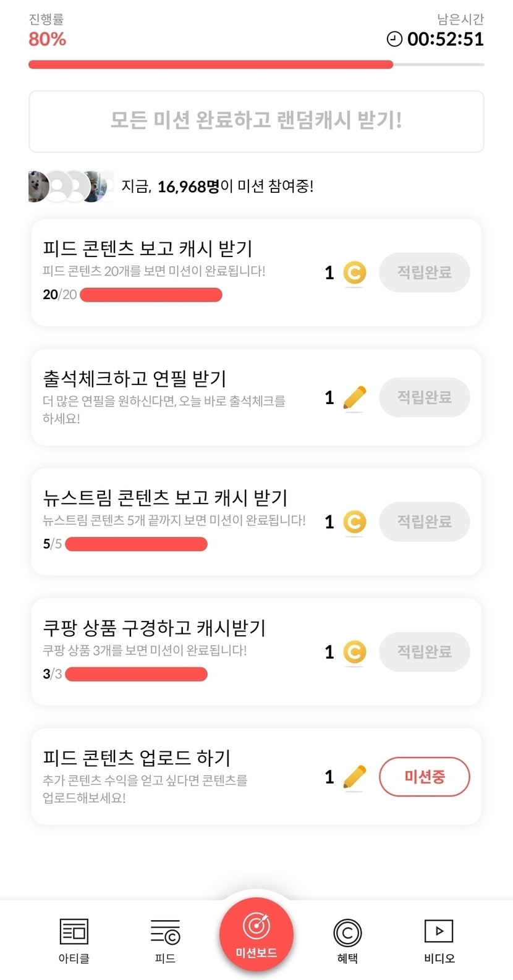Open the 비디오 (Video) tab icon
The height and width of the screenshot is (980, 513).
pos(439,932)
